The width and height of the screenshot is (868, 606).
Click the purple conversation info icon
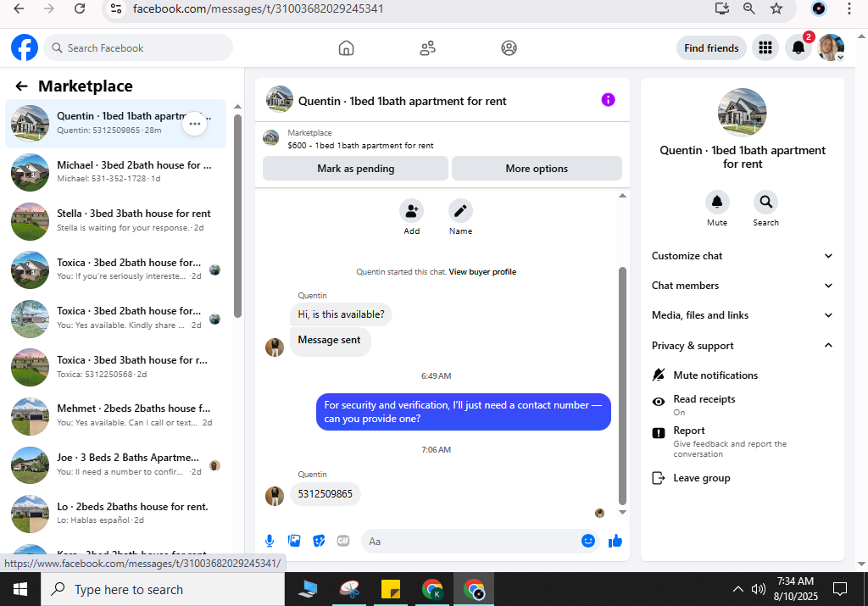coord(608,100)
